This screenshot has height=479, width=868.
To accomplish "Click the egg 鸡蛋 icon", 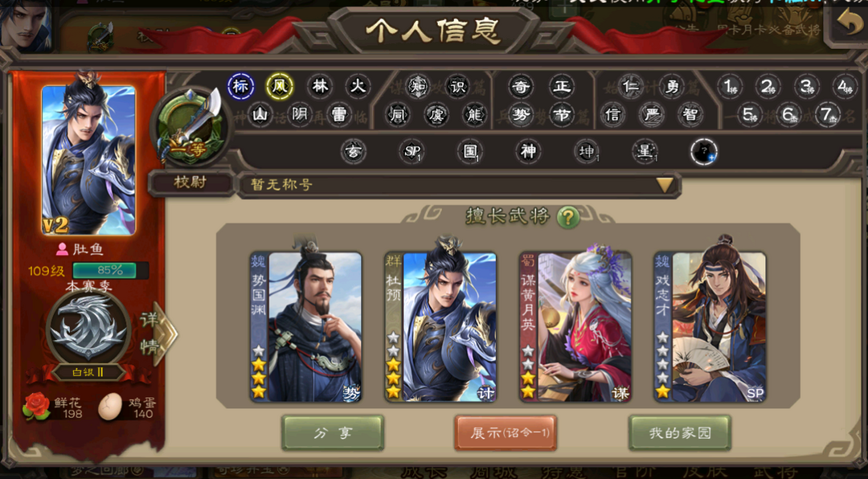I will [x=110, y=407].
